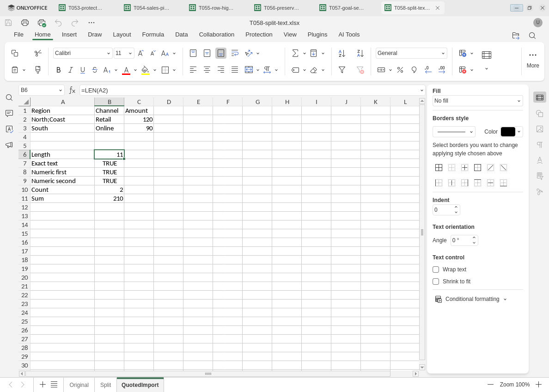Sort ascending A to Z

click(x=342, y=53)
